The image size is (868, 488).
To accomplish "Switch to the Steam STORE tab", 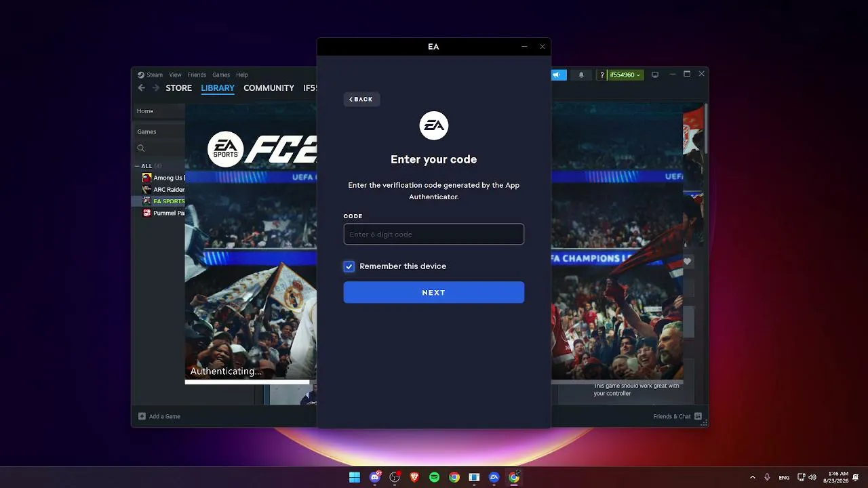I will (179, 88).
